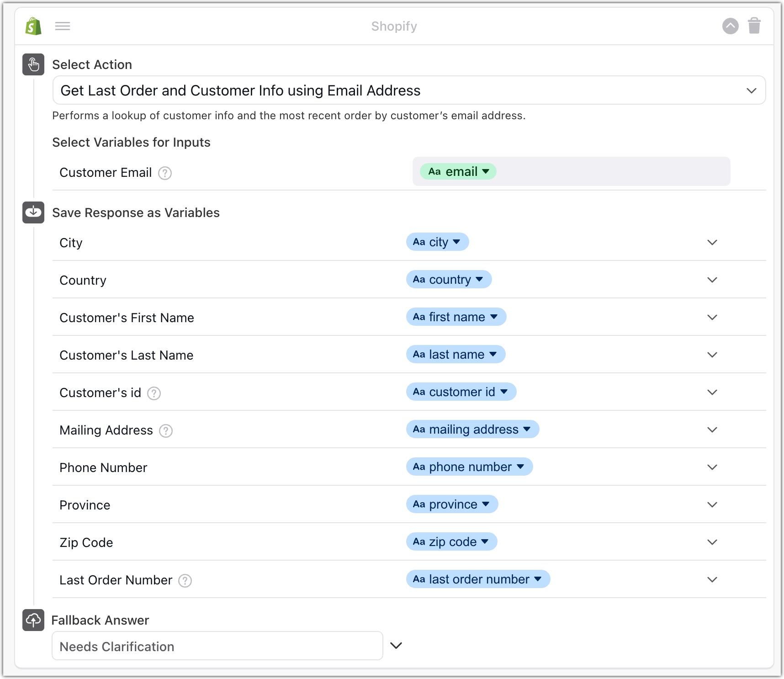Select the mailing address variable pill
784x679 pixels.
pos(472,430)
